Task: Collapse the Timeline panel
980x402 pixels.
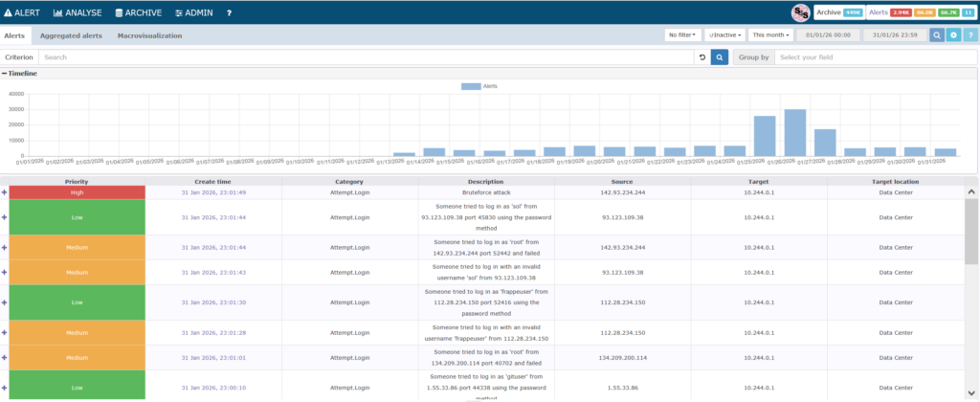Action: click(x=5, y=73)
